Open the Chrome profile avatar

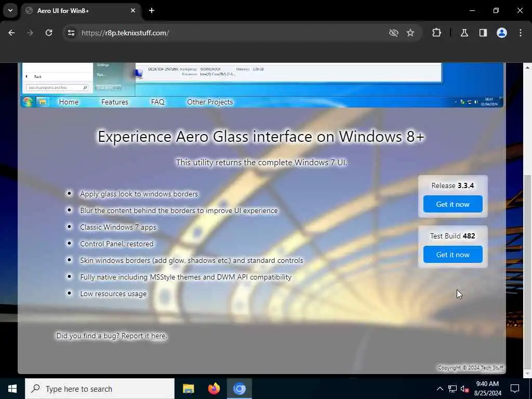pyautogui.click(x=502, y=33)
